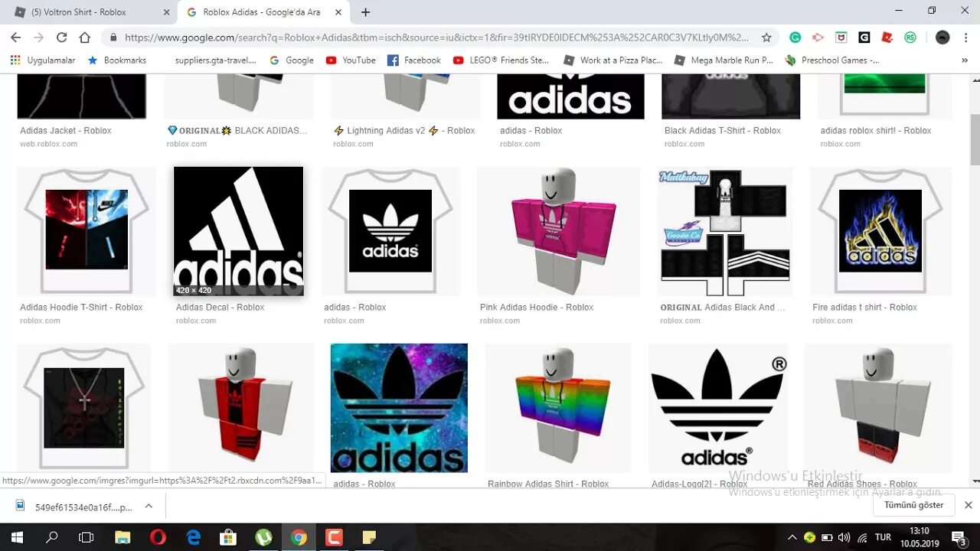Open the galaxy adidas logo thumbnail
This screenshot has height=551, width=980.
tap(399, 408)
